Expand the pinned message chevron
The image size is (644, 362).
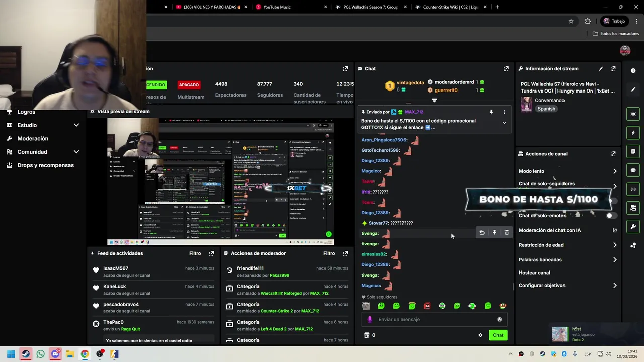[x=504, y=123]
